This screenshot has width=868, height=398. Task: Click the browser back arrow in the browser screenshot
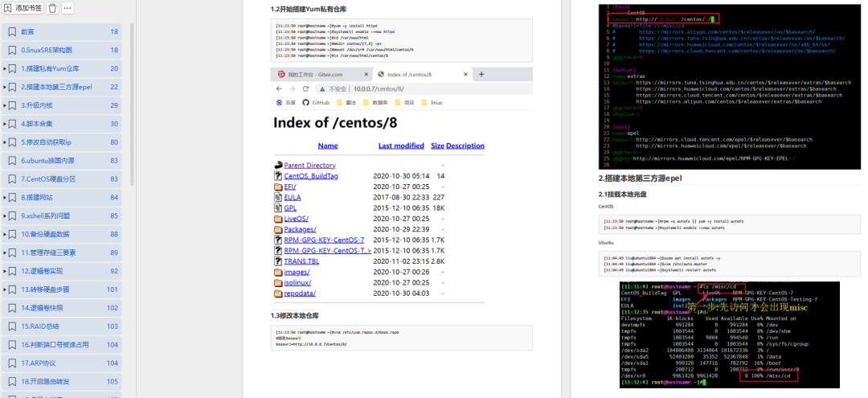click(x=279, y=88)
